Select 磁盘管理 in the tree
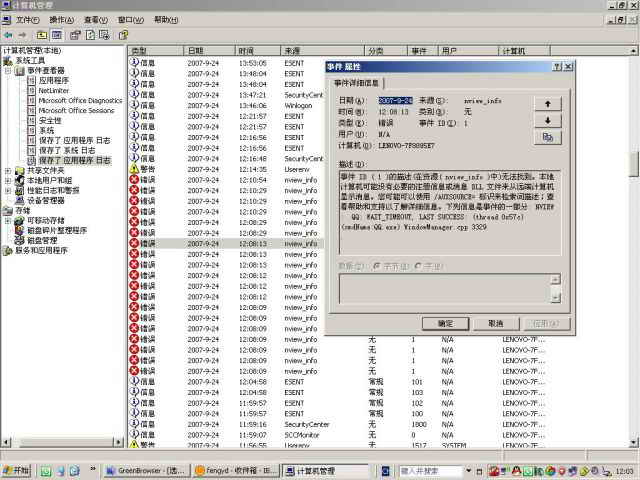 pyautogui.click(x=42, y=240)
